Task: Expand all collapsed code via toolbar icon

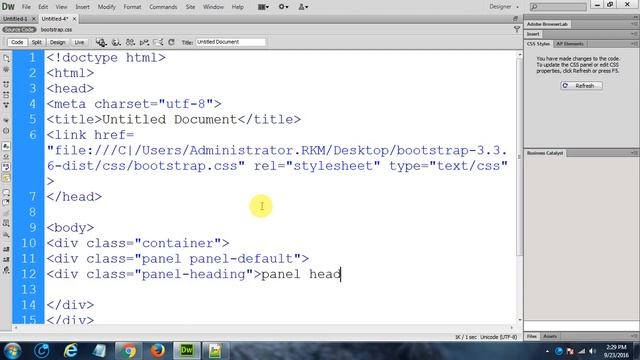Action: point(6,105)
